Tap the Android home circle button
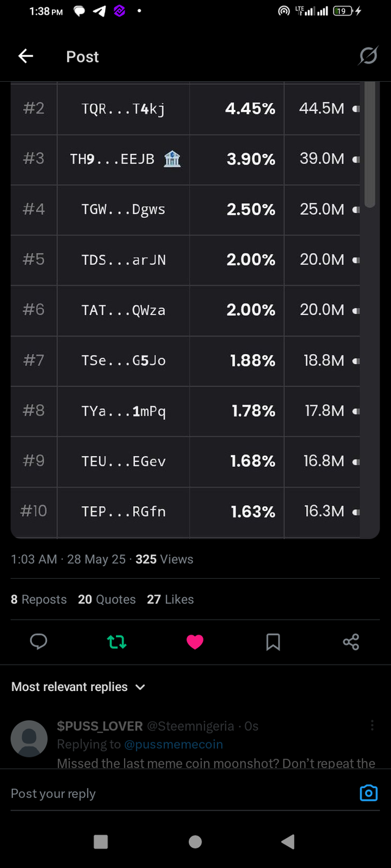Viewport: 391px width, 868px height. (195, 842)
